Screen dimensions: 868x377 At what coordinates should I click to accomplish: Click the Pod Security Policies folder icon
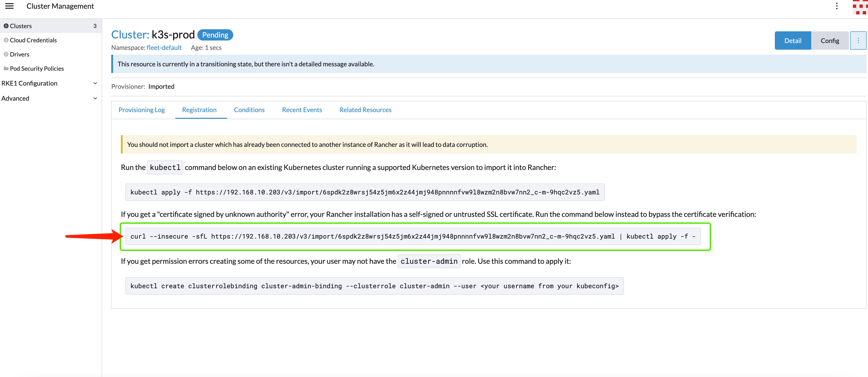tap(6, 68)
